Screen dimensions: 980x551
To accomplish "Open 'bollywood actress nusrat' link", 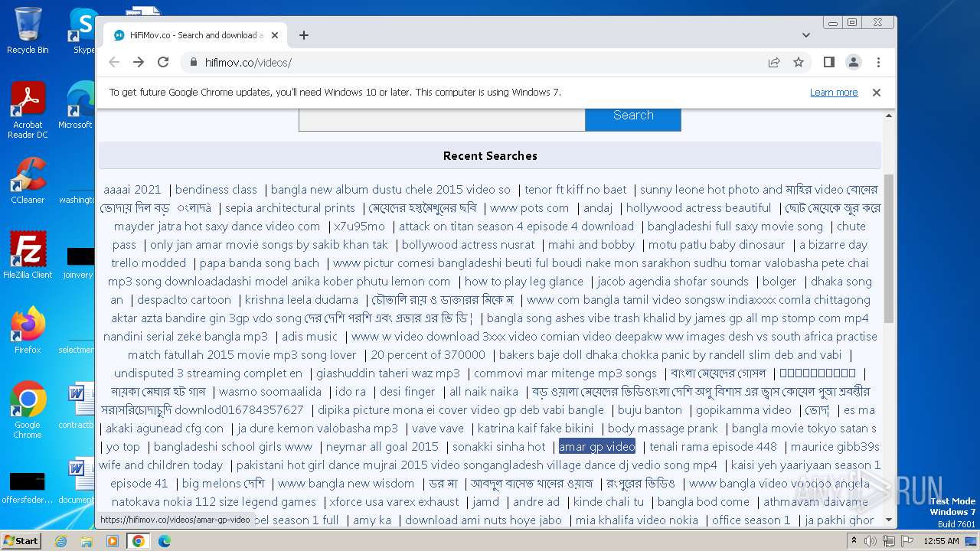I will [x=468, y=245].
